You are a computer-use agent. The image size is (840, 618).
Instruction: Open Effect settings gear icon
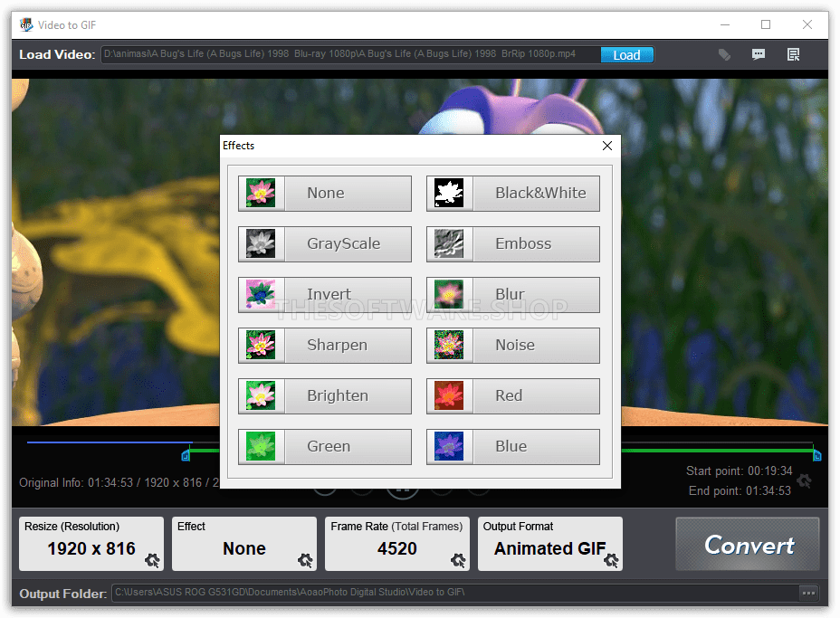pyautogui.click(x=305, y=561)
